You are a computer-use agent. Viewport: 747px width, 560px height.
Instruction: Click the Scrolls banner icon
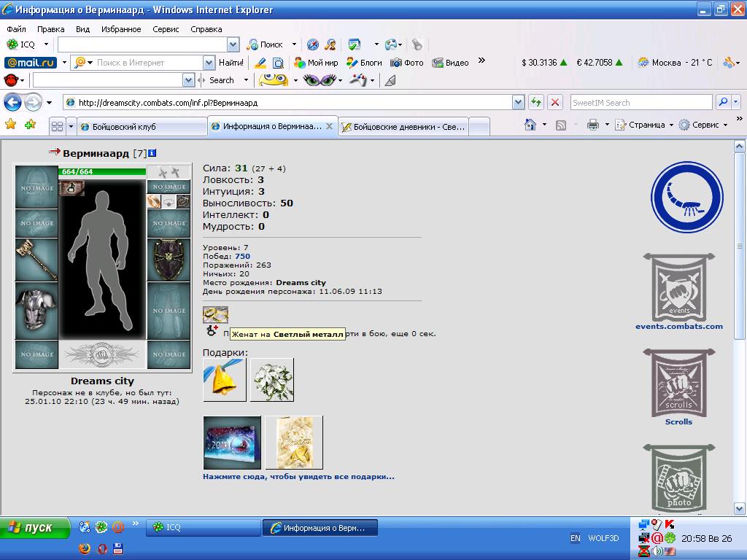click(x=679, y=384)
